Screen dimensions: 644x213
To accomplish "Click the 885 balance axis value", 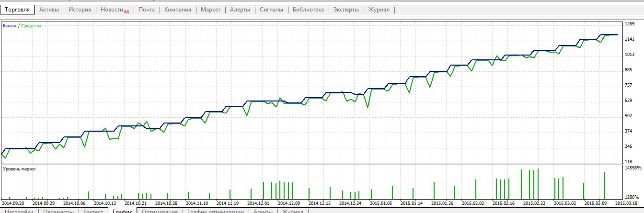I will (x=629, y=70).
